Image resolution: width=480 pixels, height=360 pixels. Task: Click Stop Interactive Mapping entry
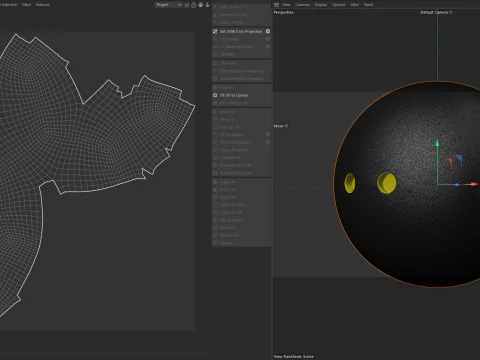coord(241,79)
